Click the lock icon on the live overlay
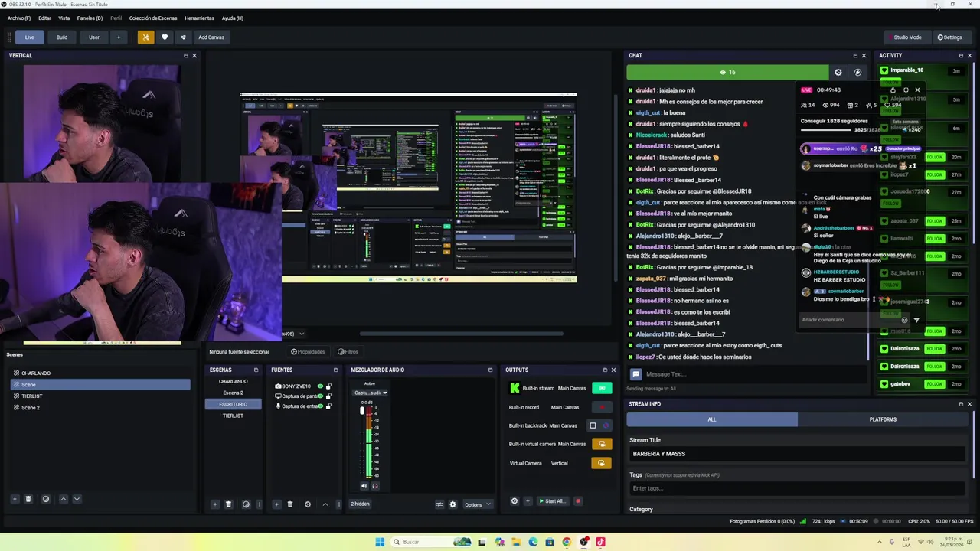 pyautogui.click(x=893, y=90)
